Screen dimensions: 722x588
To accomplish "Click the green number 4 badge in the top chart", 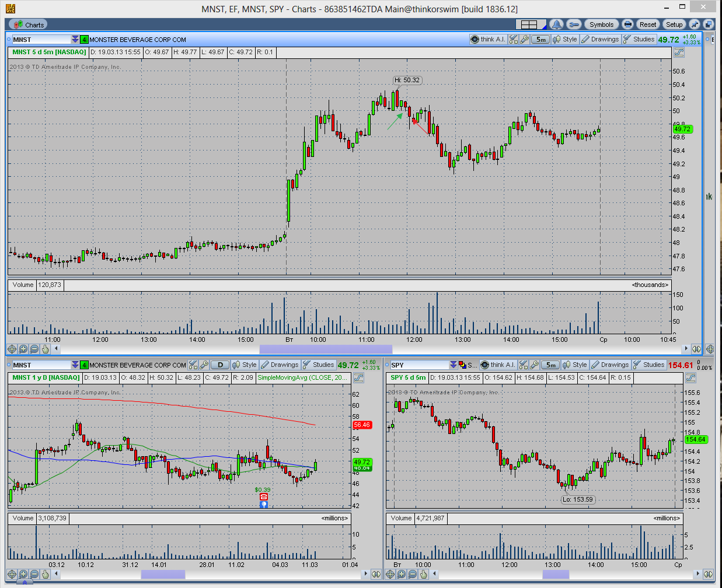I will pyautogui.click(x=84, y=39).
